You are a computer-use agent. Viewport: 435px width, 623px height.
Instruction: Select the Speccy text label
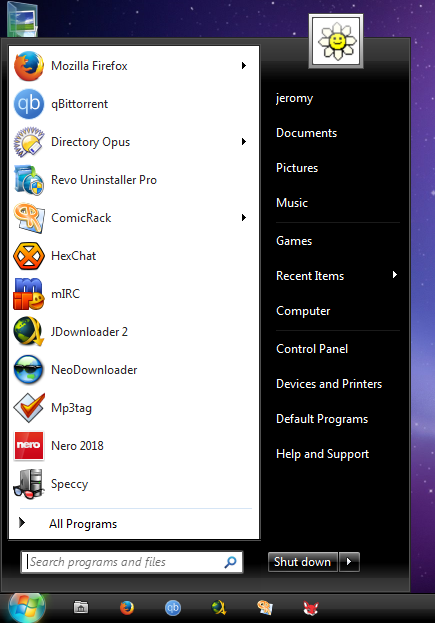click(x=70, y=484)
